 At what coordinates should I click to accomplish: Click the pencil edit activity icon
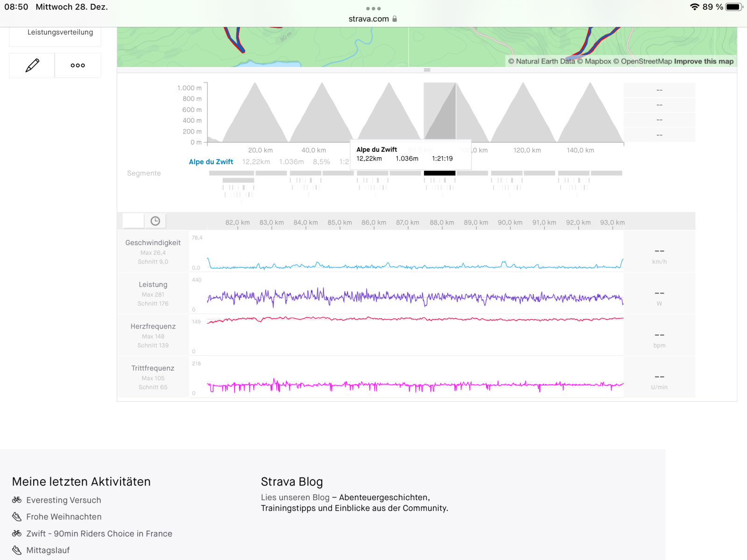click(32, 65)
